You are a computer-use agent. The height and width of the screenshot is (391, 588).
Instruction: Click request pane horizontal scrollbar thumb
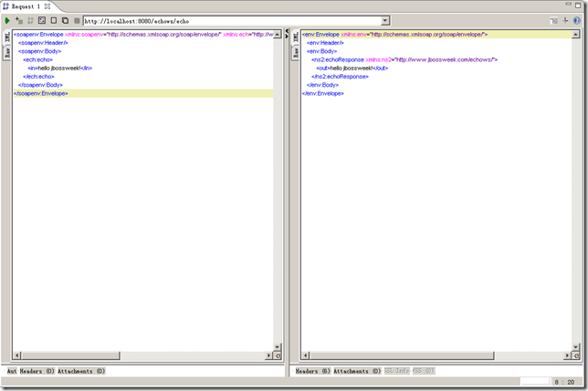(x=70, y=355)
